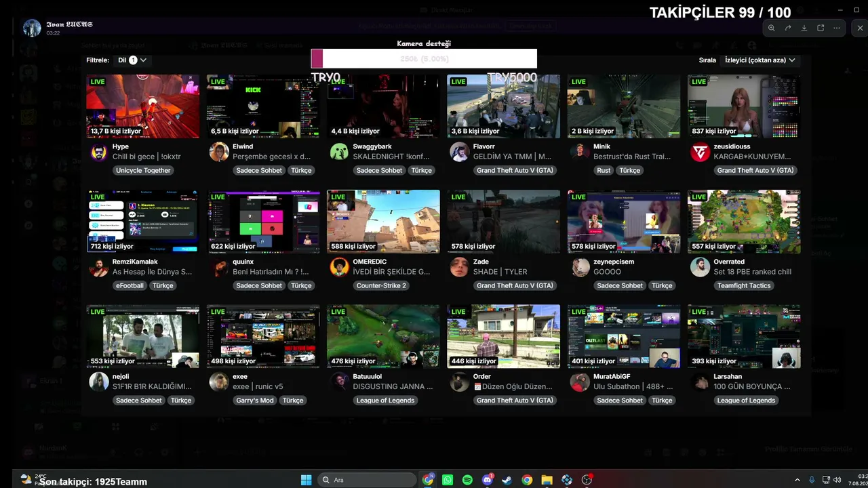
Task: Click Swaggybark's green channel avatar
Action: pyautogui.click(x=339, y=152)
